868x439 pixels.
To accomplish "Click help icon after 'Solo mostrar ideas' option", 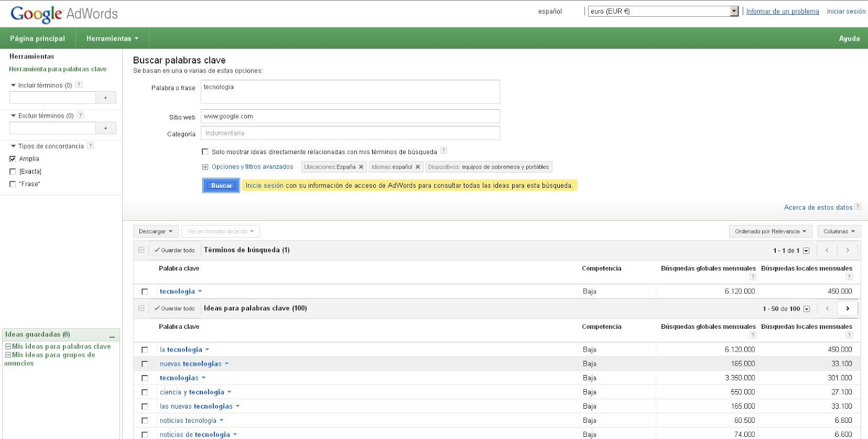I will [x=444, y=150].
